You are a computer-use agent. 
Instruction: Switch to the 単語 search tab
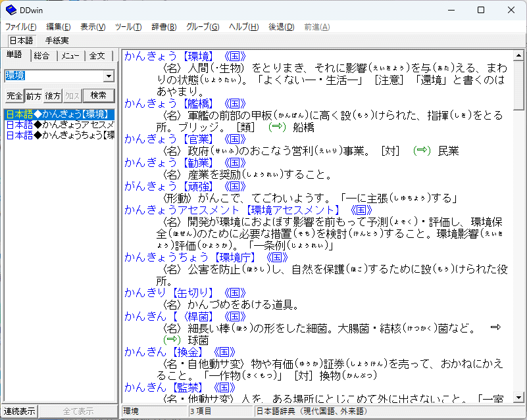pyautogui.click(x=14, y=55)
